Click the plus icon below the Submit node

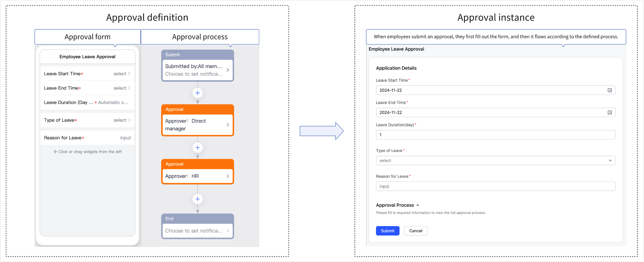pyautogui.click(x=198, y=93)
